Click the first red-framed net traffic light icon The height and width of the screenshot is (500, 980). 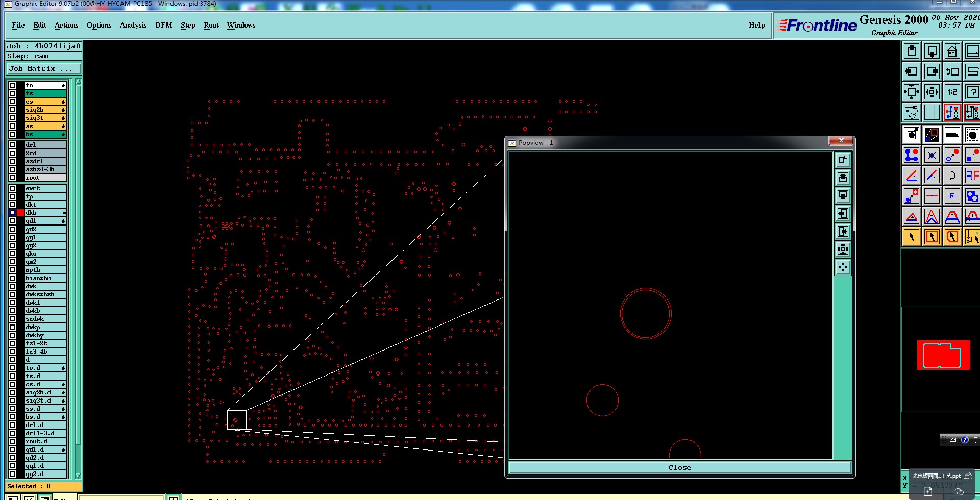(x=952, y=112)
